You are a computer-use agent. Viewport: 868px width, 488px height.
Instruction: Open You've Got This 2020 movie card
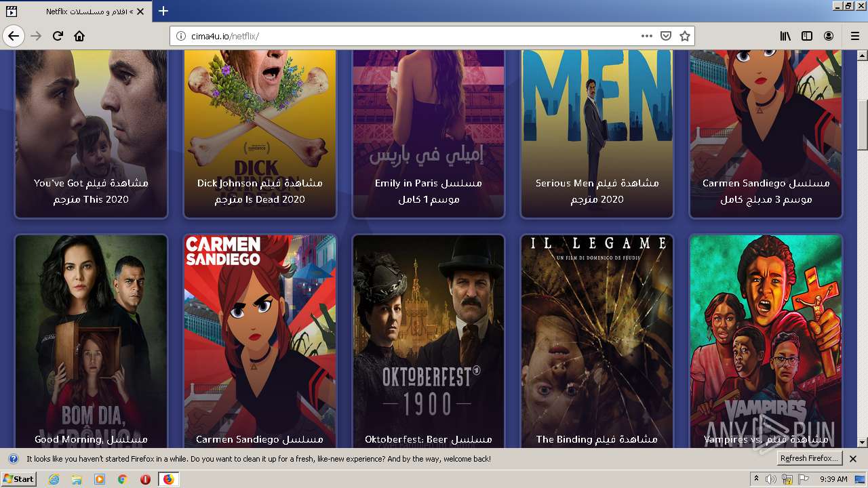(x=91, y=134)
